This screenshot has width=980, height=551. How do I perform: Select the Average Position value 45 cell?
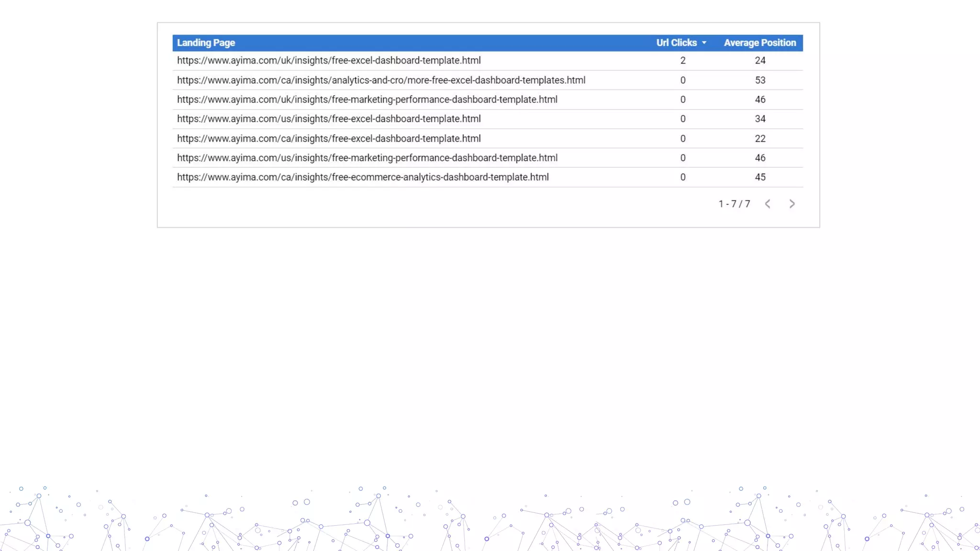760,177
